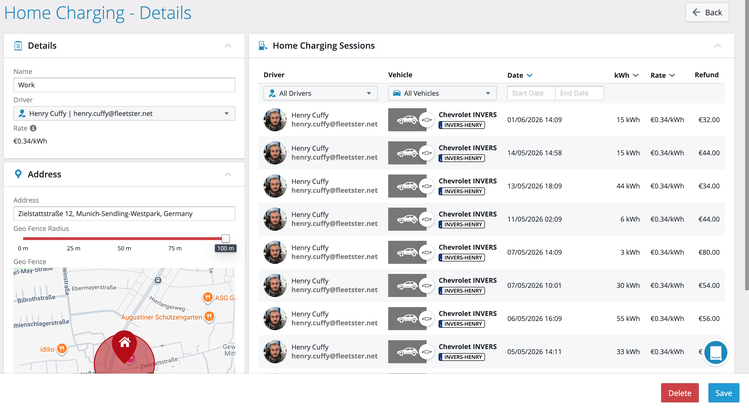Click the Address input field
Image resolution: width=749 pixels, height=412 pixels.
(124, 213)
